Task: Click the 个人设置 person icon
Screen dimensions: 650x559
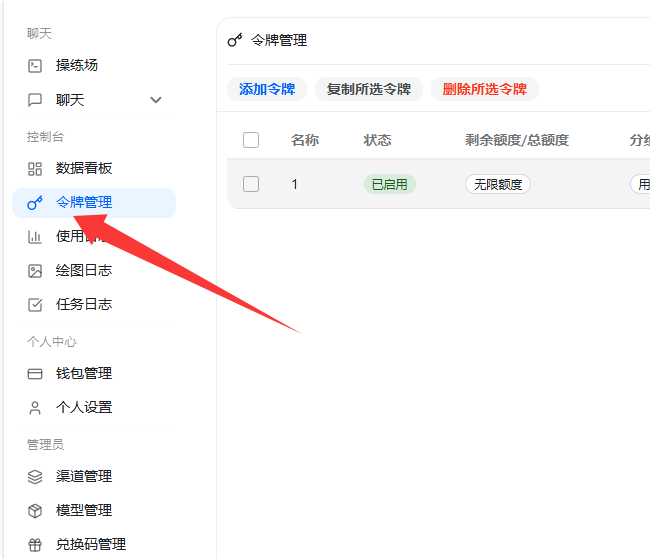Action: click(35, 408)
